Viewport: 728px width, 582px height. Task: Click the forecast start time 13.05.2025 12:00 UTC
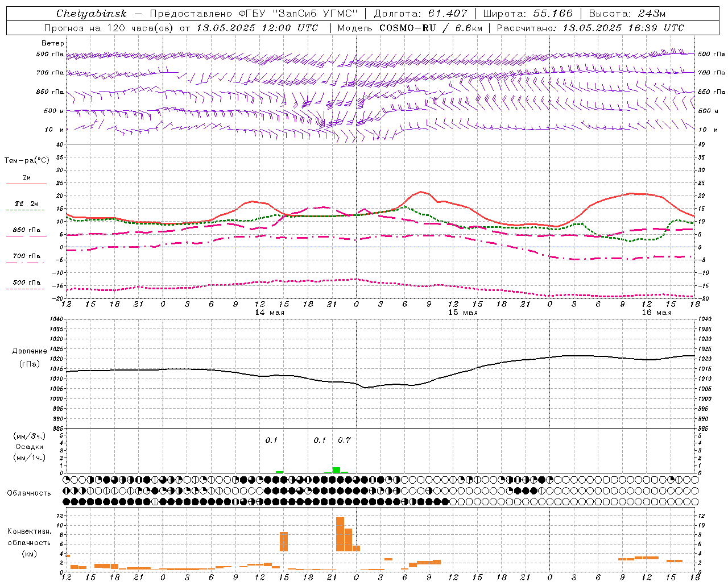tap(257, 28)
